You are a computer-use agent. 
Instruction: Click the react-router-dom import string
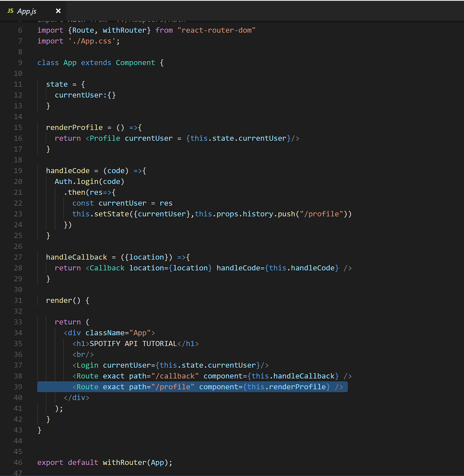point(217,30)
